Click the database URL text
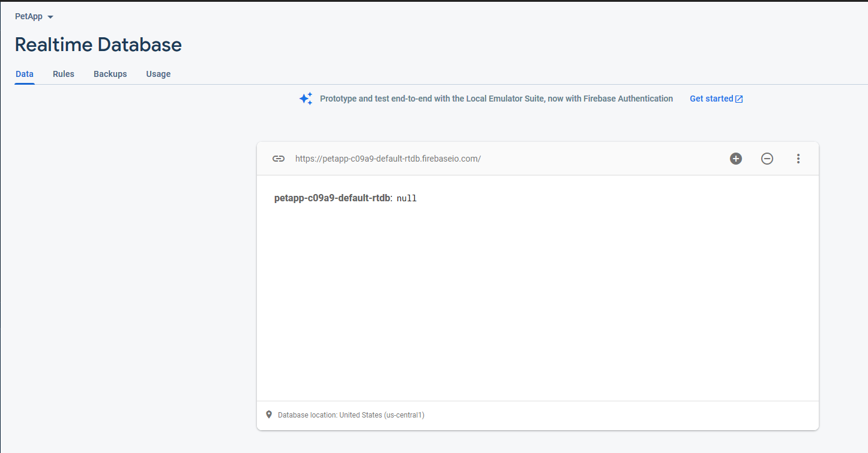Image resolution: width=868 pixels, height=453 pixels. (x=388, y=159)
